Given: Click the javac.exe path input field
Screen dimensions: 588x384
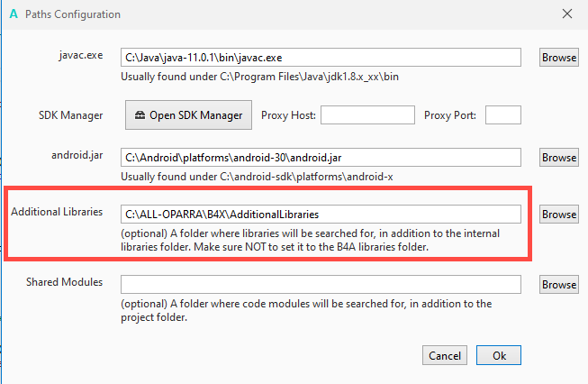Looking at the screenshot, I should [321, 58].
